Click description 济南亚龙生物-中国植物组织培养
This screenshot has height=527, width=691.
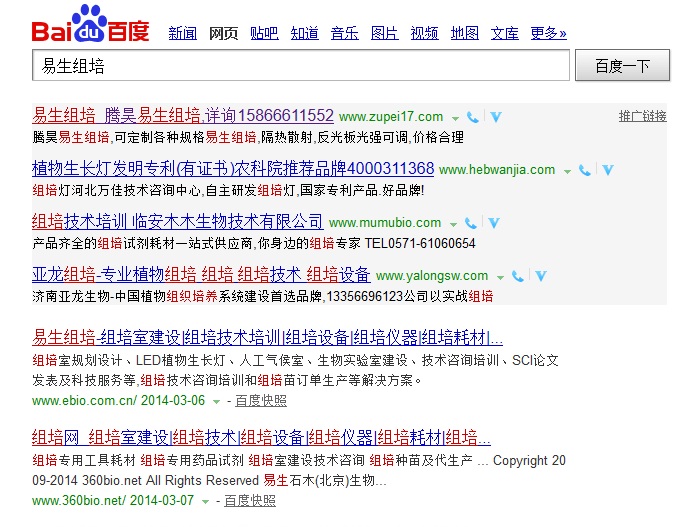click(263, 296)
